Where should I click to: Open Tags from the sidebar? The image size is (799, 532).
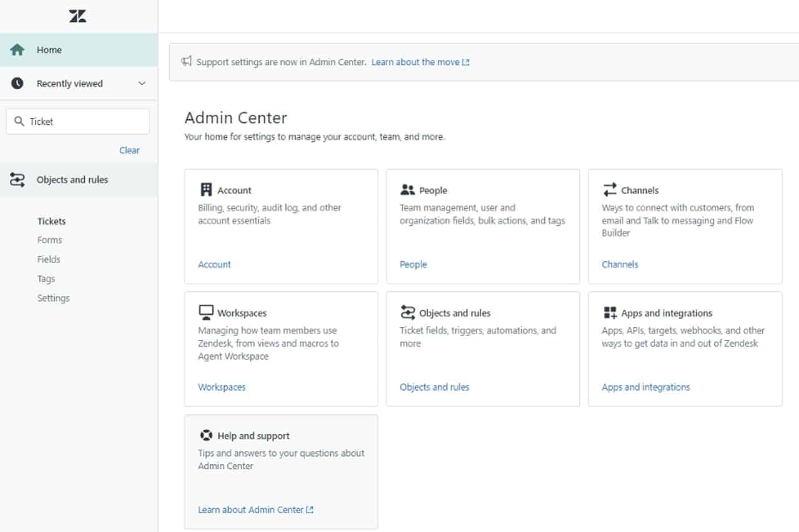click(46, 279)
